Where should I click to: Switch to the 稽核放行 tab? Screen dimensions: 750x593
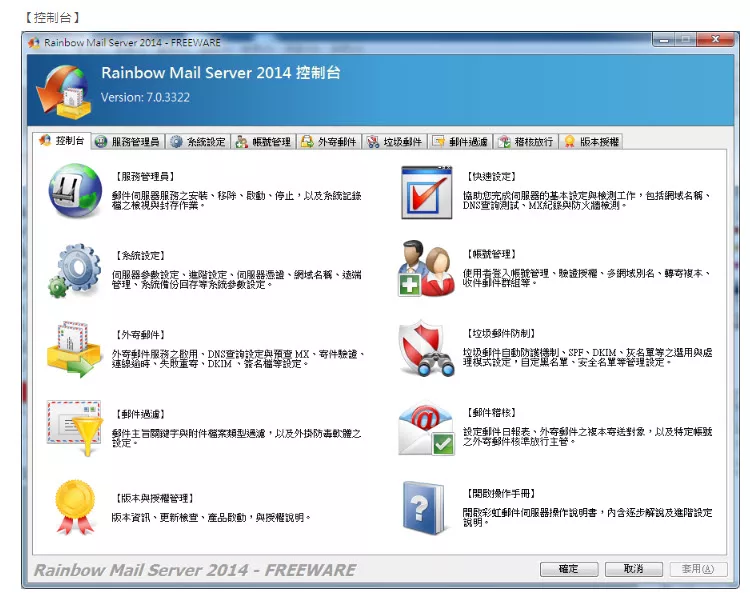pyautogui.click(x=526, y=142)
